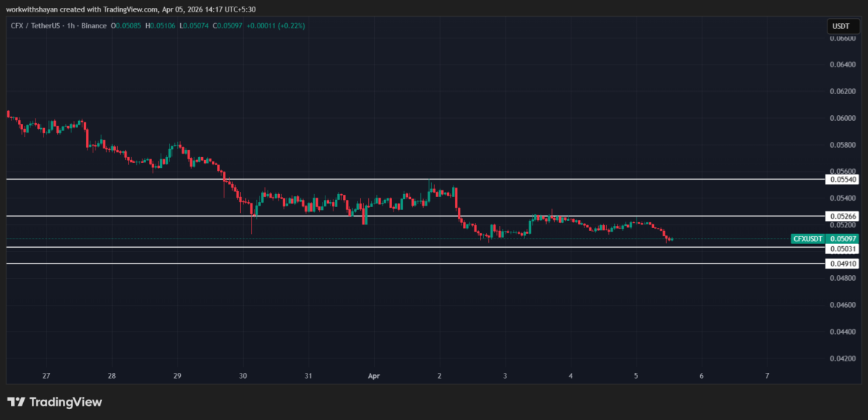
Task: Click the Apr label on the time axis
Action: point(373,376)
